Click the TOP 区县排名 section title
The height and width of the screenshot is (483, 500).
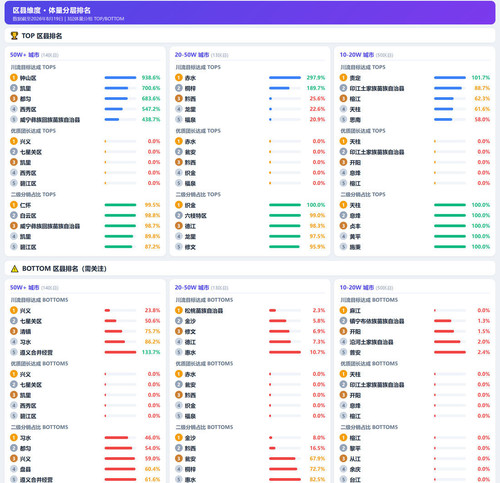(42, 36)
